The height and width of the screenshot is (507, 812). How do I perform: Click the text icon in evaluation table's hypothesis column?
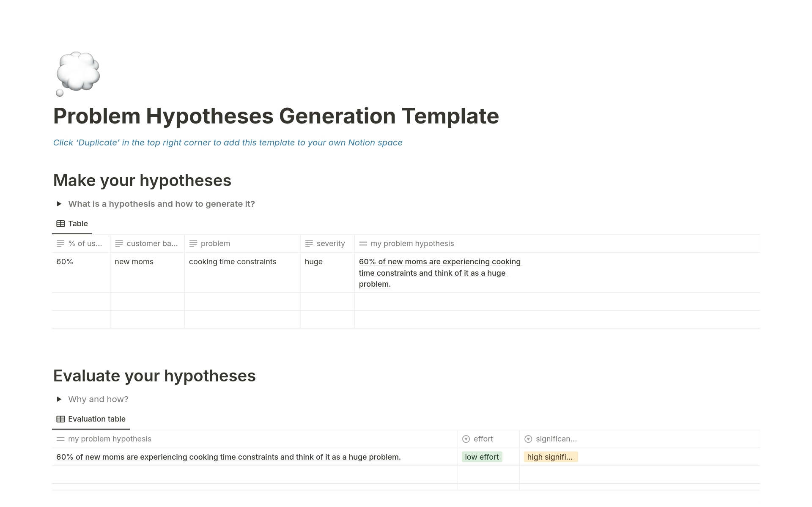(x=60, y=439)
